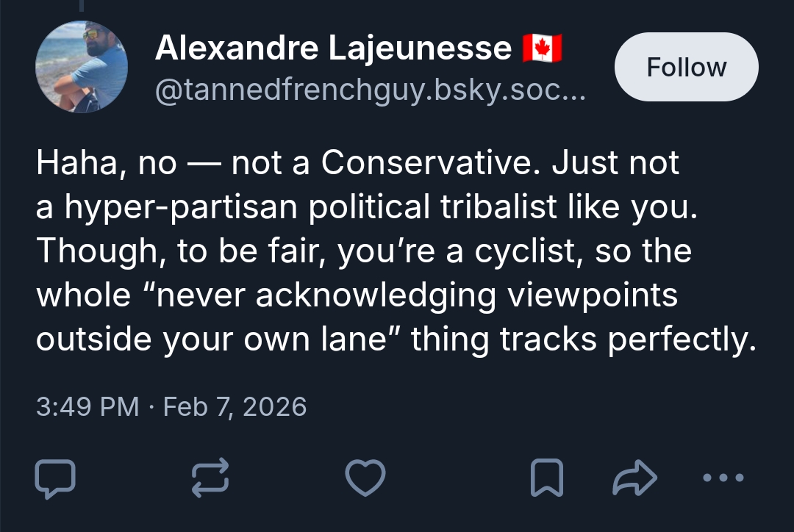Click the 3:49 PM post time
The width and height of the screenshot is (794, 532).
[87, 406]
